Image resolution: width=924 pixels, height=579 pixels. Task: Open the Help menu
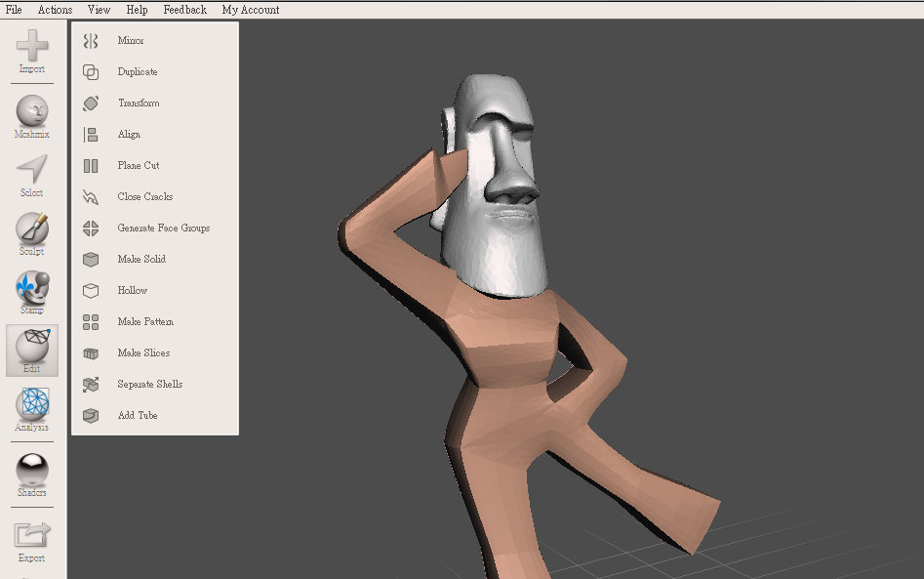point(137,10)
